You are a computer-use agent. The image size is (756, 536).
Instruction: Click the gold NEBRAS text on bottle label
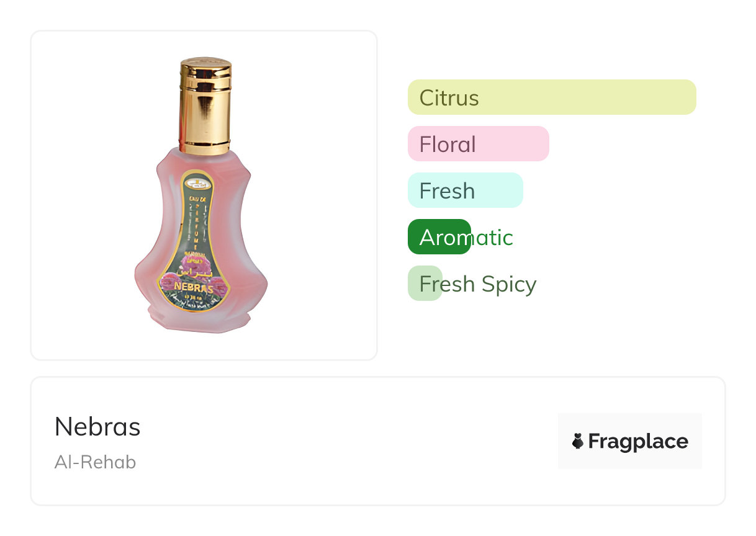coord(195,289)
